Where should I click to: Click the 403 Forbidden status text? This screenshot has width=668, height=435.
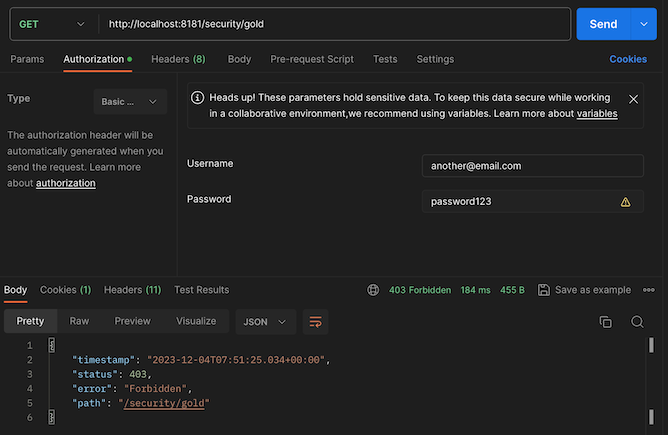[420, 290]
